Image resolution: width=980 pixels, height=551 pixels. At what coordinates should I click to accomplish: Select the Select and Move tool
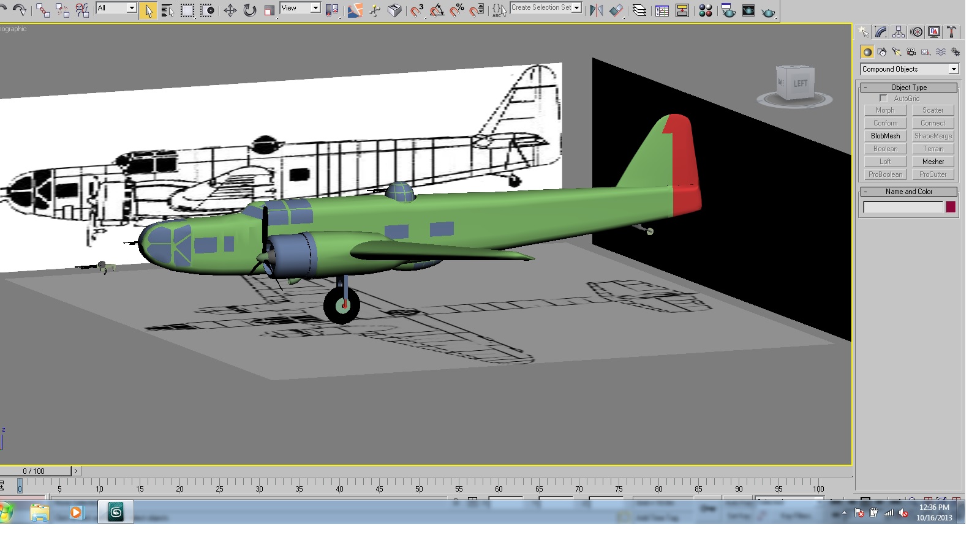[x=230, y=10]
